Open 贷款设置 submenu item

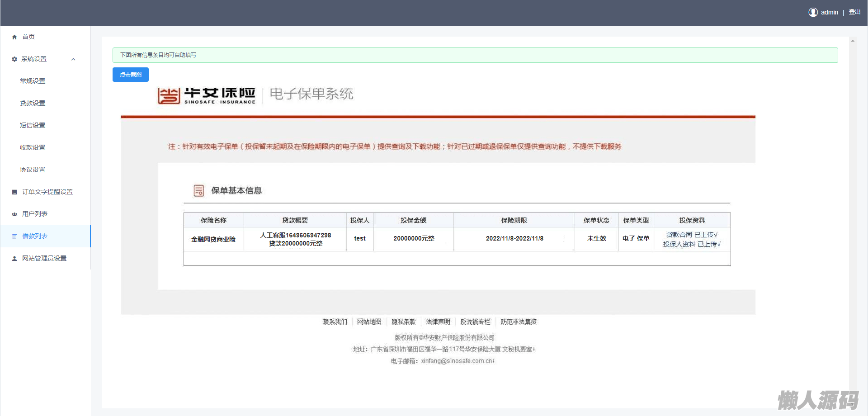click(x=33, y=103)
